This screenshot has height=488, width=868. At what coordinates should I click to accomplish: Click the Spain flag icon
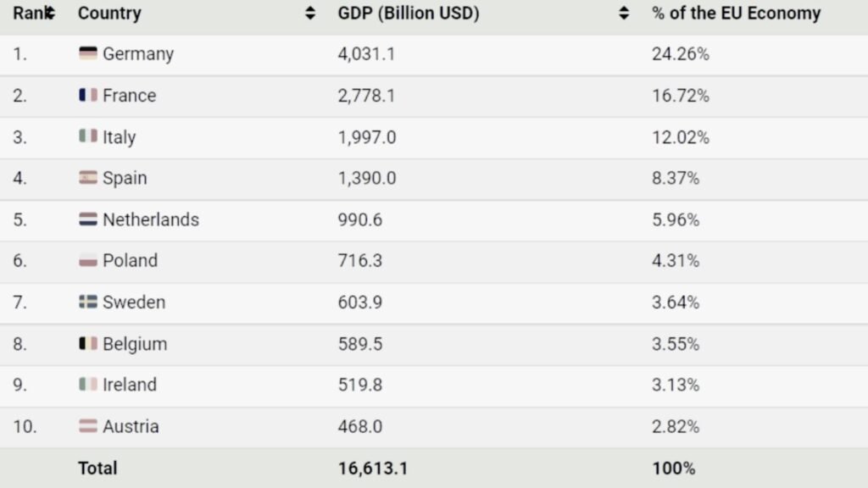coord(88,177)
